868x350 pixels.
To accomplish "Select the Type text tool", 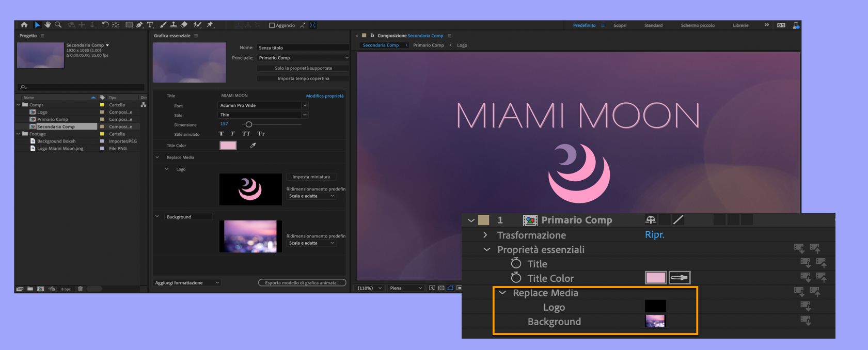I will [x=150, y=25].
